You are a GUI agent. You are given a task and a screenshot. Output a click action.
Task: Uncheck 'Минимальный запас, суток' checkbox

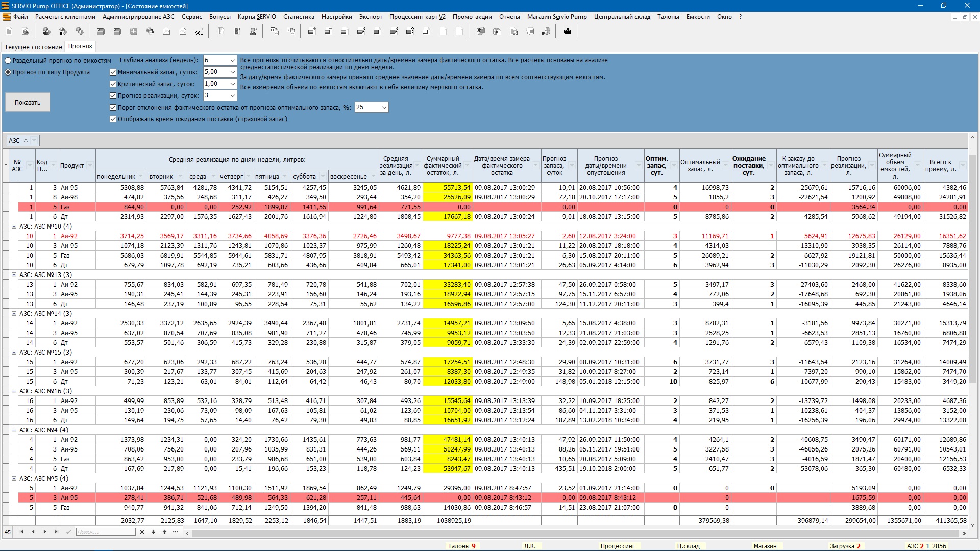tap(113, 72)
